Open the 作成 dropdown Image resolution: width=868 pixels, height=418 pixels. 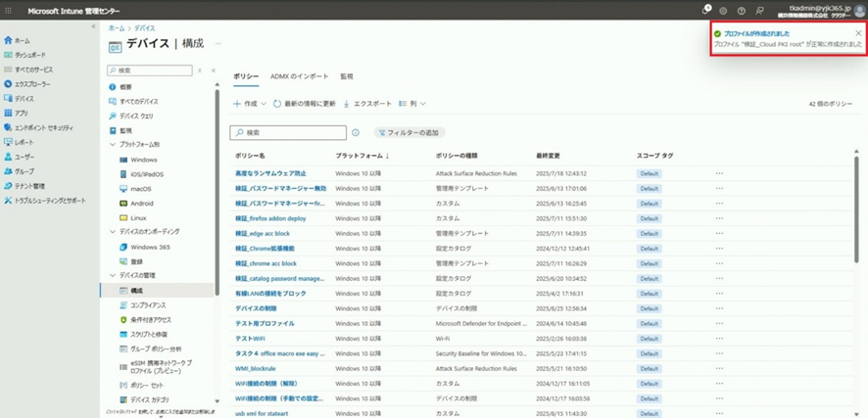[x=250, y=103]
